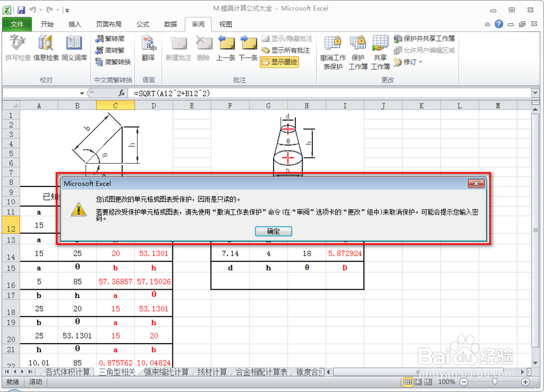Click zoom in plus button

click(x=526, y=382)
